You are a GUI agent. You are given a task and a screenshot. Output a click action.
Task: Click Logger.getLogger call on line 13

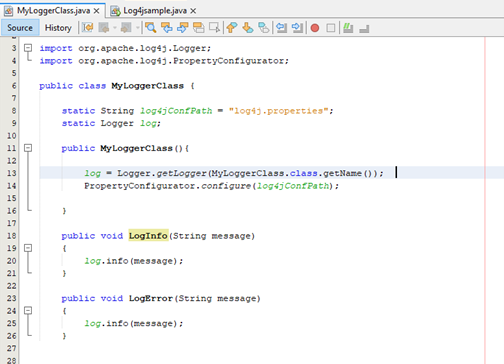(x=250, y=173)
